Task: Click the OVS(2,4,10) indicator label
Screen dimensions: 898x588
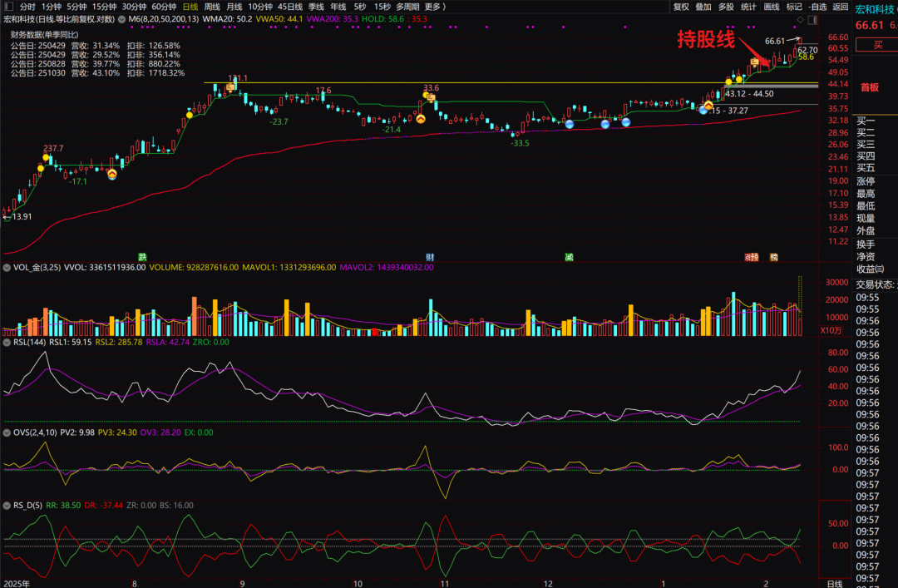Action: click(35, 432)
